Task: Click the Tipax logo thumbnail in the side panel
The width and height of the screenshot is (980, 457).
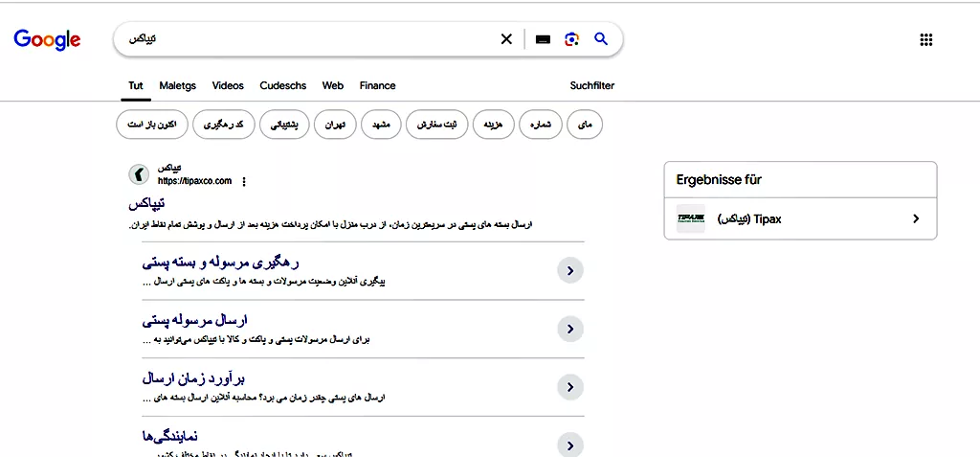Action: point(691,218)
